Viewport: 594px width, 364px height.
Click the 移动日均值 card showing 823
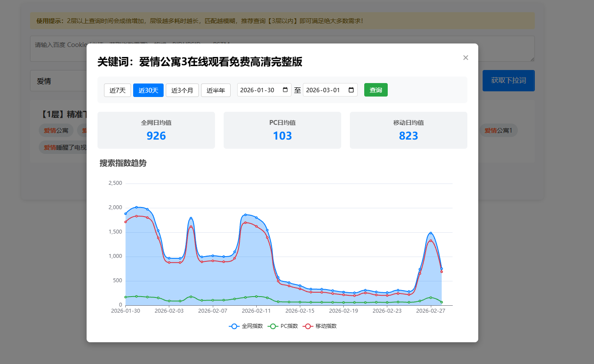tap(409, 130)
